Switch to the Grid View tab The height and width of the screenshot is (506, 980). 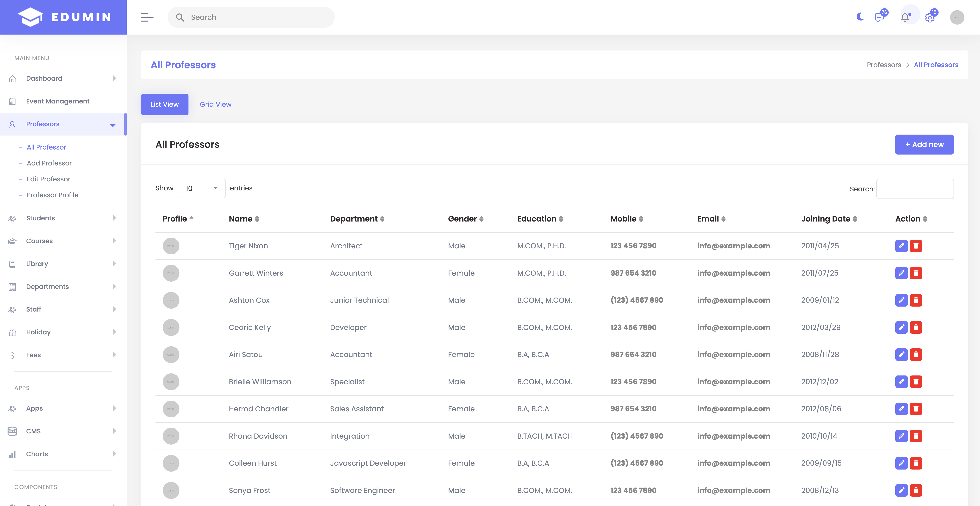(x=215, y=104)
